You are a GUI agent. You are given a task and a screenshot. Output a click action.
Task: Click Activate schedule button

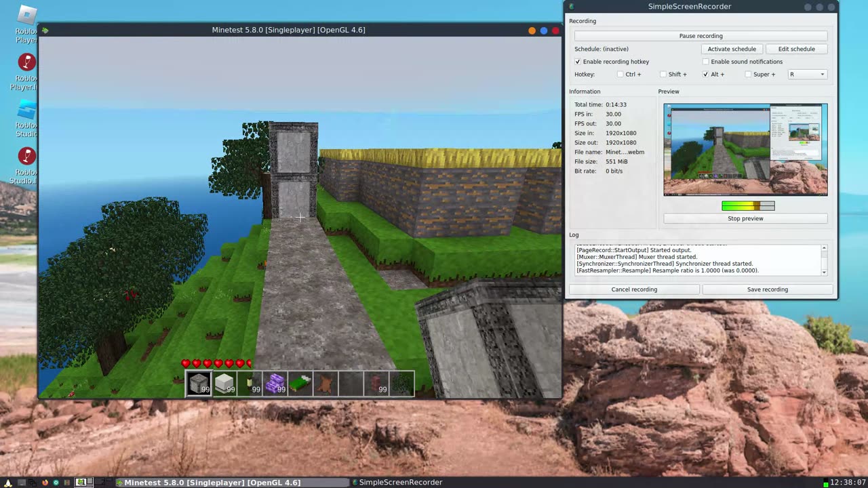coord(732,49)
